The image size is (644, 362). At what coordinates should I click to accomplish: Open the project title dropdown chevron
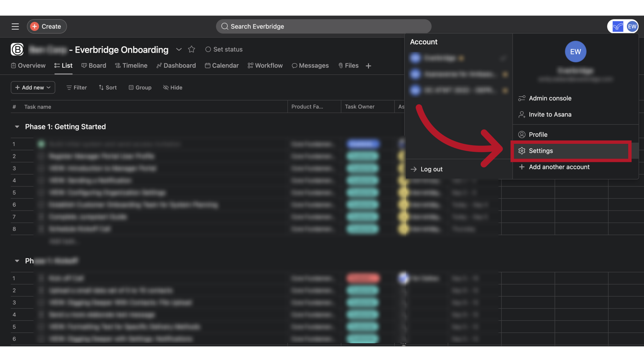coord(179,49)
